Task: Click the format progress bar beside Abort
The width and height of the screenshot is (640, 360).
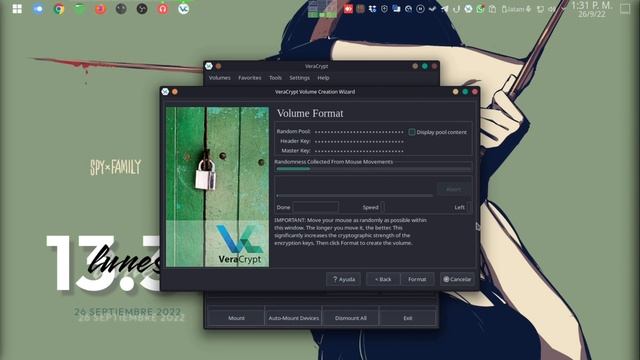Action: pos(354,196)
